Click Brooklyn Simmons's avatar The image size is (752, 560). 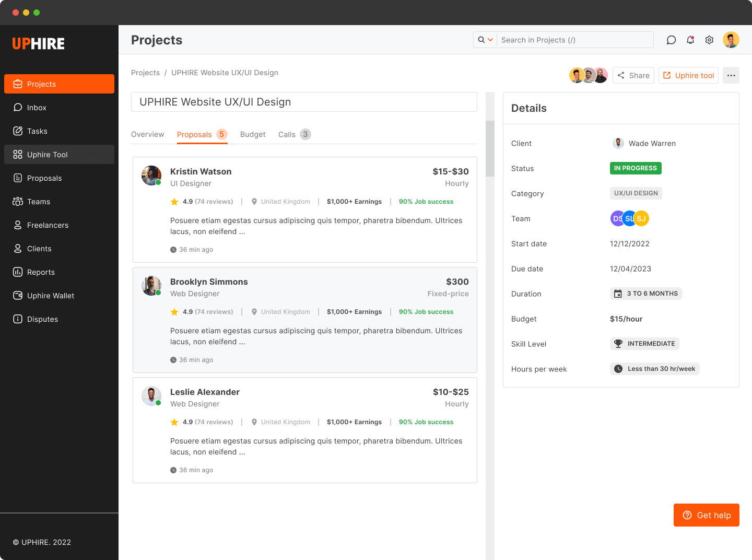click(151, 286)
